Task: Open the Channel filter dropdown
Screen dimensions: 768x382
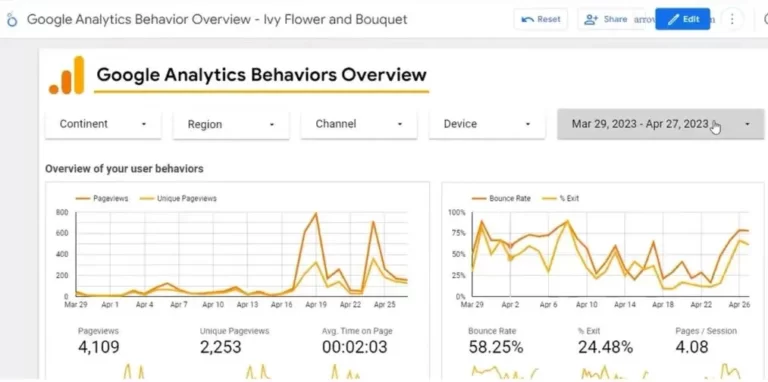Action: 359,124
